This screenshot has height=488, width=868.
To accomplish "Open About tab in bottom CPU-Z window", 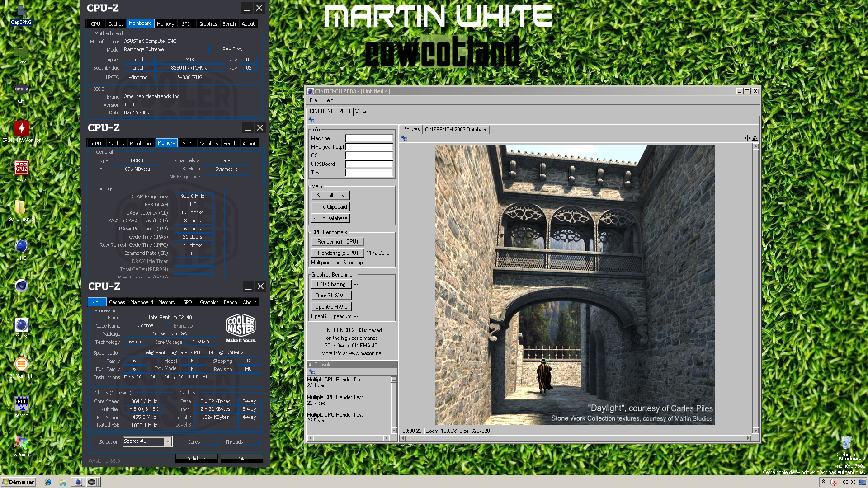I will (x=250, y=302).
